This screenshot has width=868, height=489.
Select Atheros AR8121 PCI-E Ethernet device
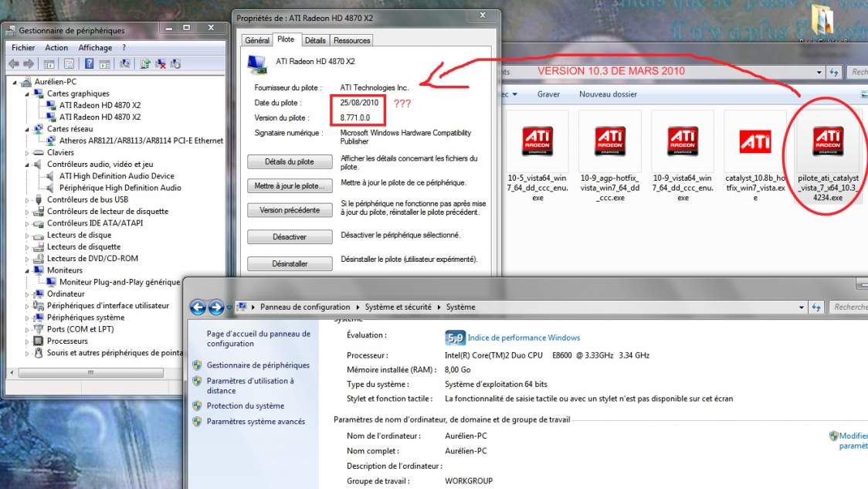point(141,141)
